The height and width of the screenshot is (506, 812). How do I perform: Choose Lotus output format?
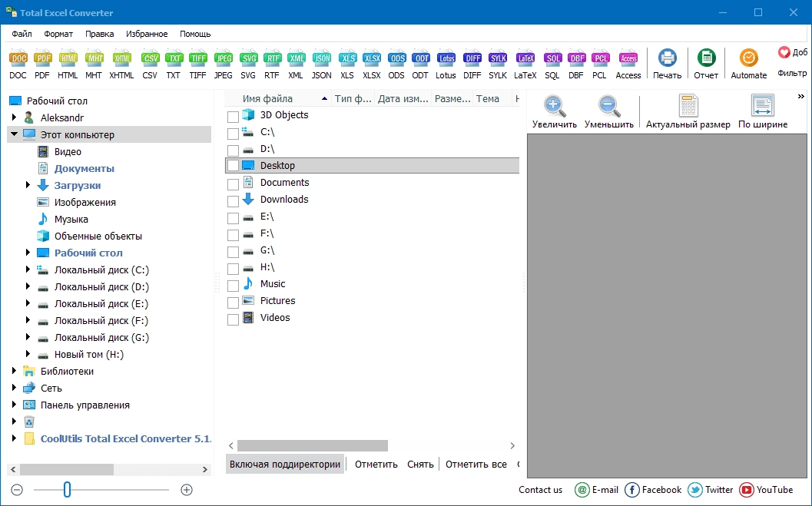(446, 64)
